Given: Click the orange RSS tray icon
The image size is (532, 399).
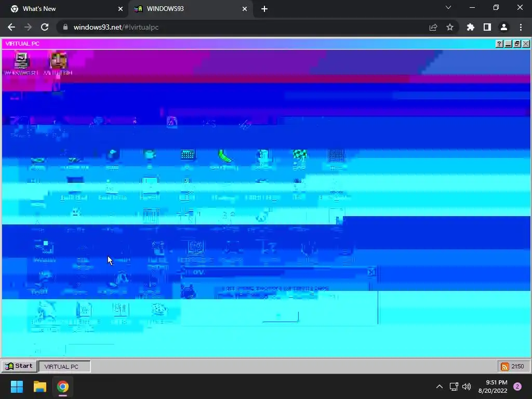Looking at the screenshot, I should coord(504,367).
